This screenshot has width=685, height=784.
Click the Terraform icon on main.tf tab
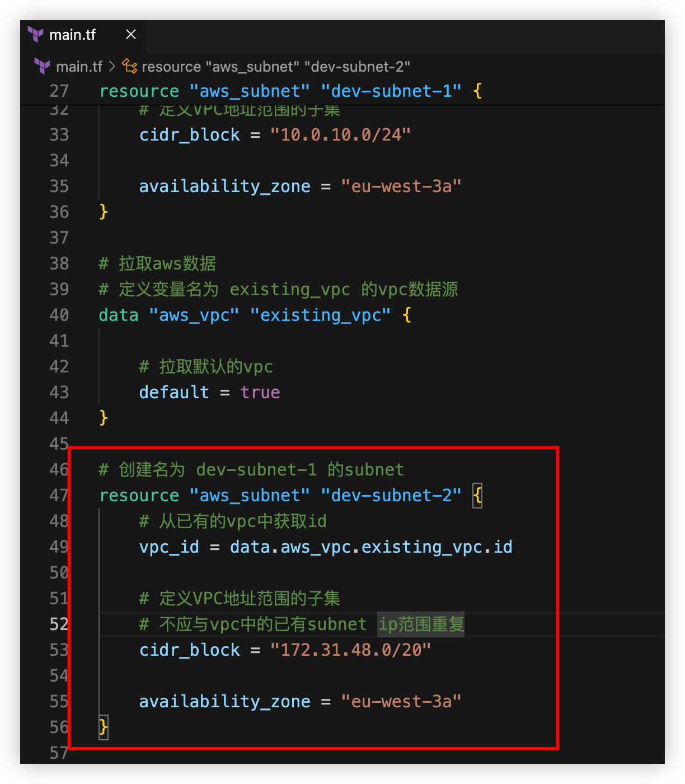(36, 35)
